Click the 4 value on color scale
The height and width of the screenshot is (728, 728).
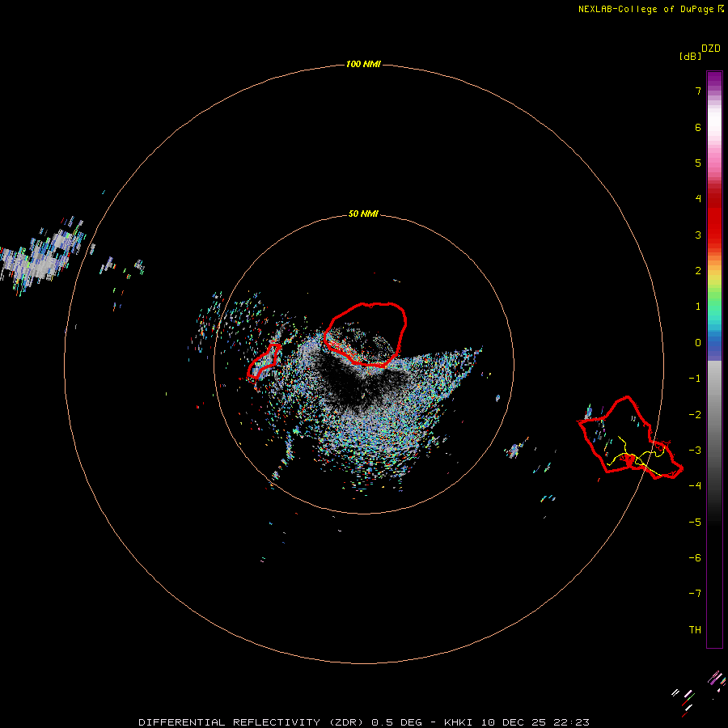pos(698,199)
